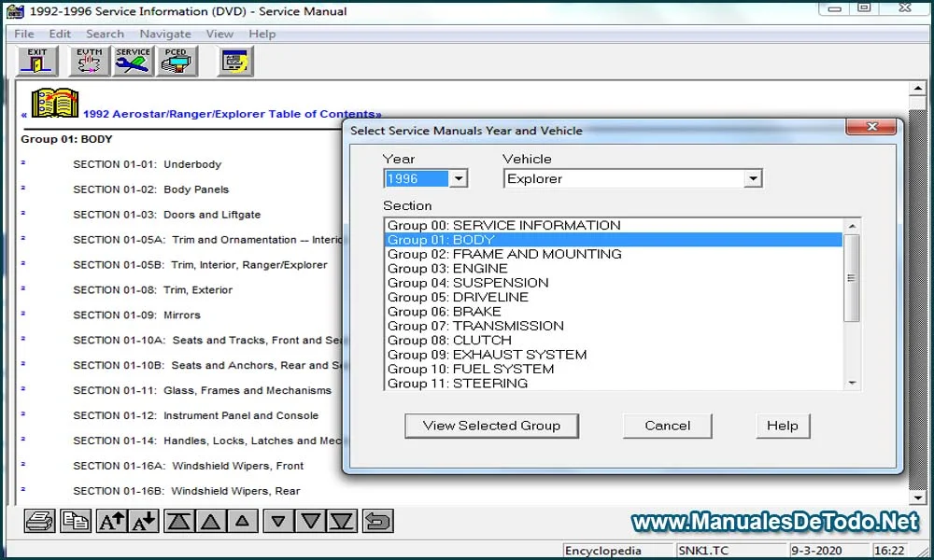Click main document scroll-down arrow

[x=917, y=497]
